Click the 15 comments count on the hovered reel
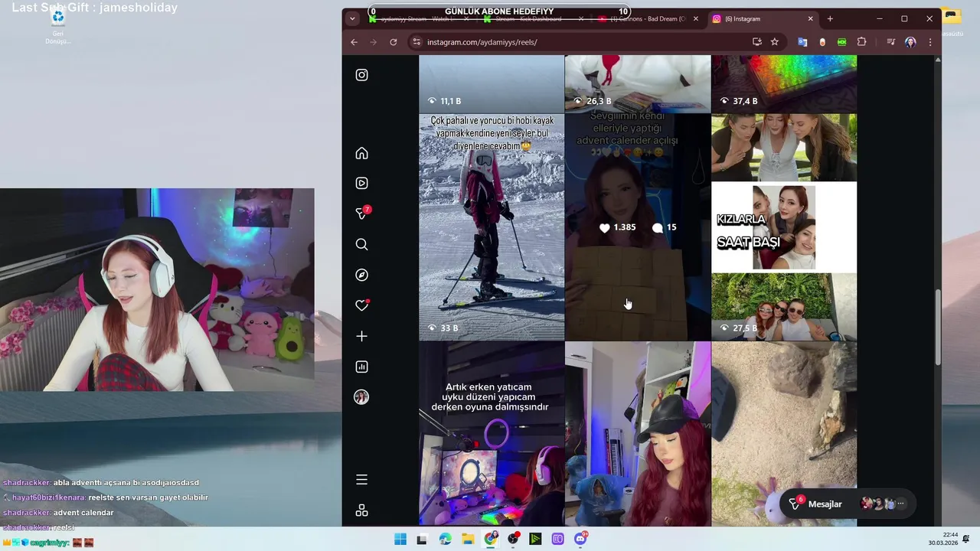The width and height of the screenshot is (980, 551). [x=665, y=227]
